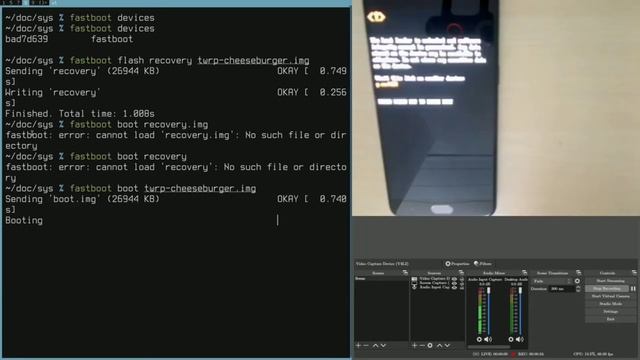Toggle the lock on the Audio Input Capture source
Viewport: 640px width, 360px height.
[462, 288]
